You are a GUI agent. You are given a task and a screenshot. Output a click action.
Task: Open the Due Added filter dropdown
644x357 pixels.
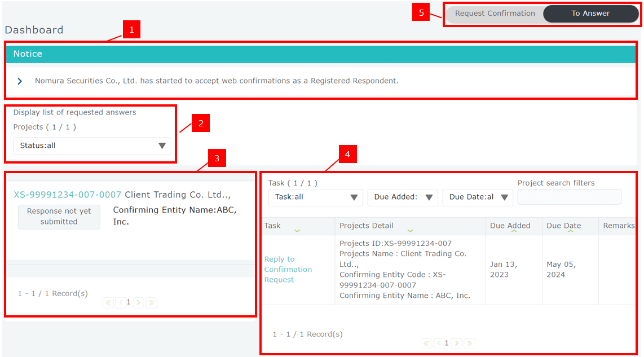403,197
